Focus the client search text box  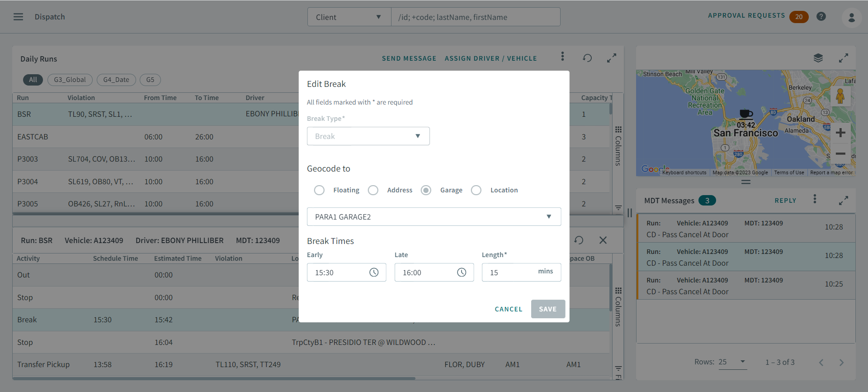coord(476,17)
